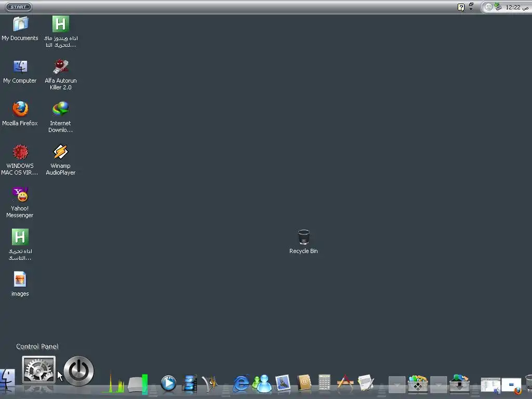The width and height of the screenshot is (532, 399).
Task: Select the images file on desktop
Action: [x=20, y=280]
